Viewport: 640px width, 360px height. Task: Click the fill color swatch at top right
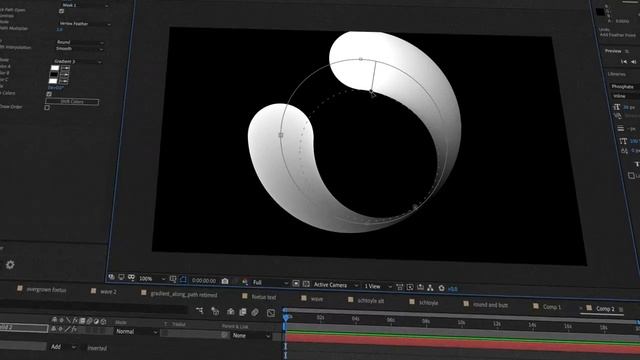[x=600, y=12]
